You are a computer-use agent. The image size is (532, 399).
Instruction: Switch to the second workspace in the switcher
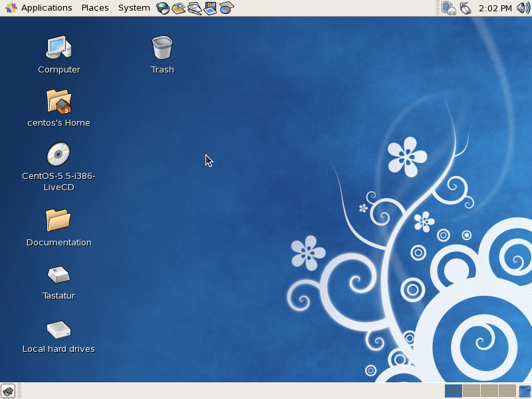click(x=470, y=392)
